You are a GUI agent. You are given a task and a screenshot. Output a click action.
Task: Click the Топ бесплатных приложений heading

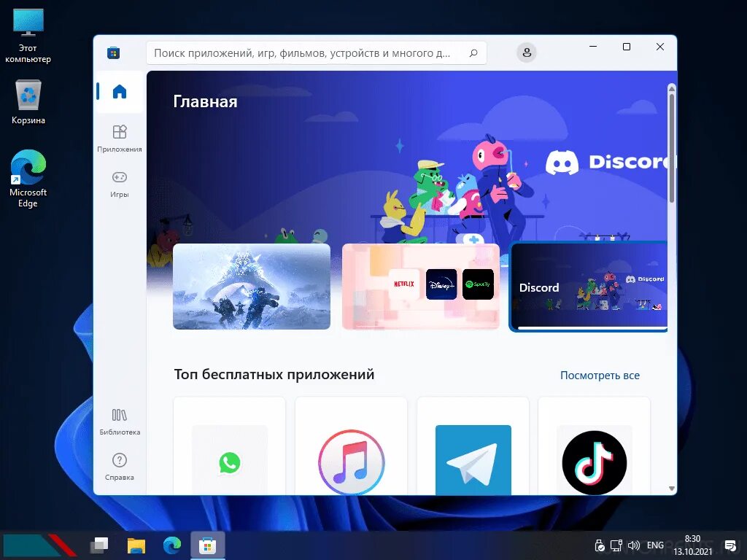274,374
